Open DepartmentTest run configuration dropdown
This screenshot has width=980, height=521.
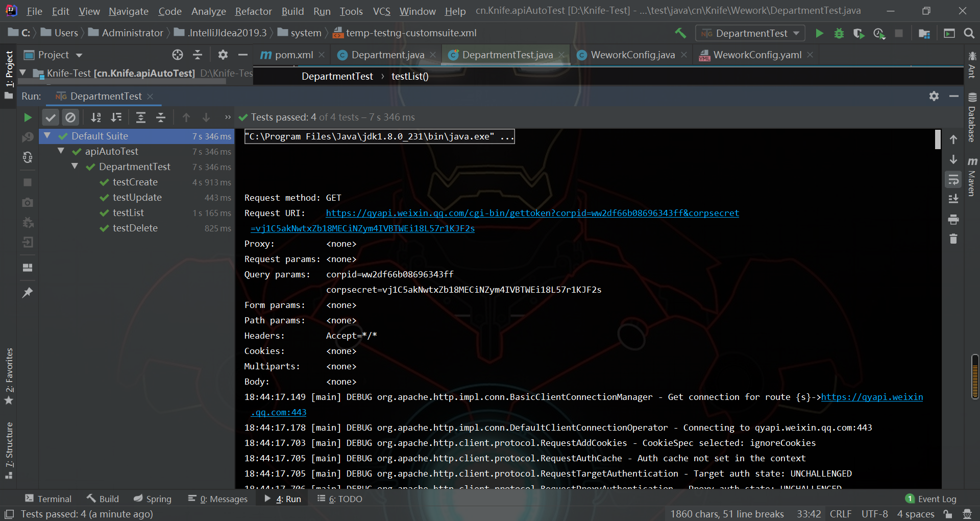click(x=750, y=34)
